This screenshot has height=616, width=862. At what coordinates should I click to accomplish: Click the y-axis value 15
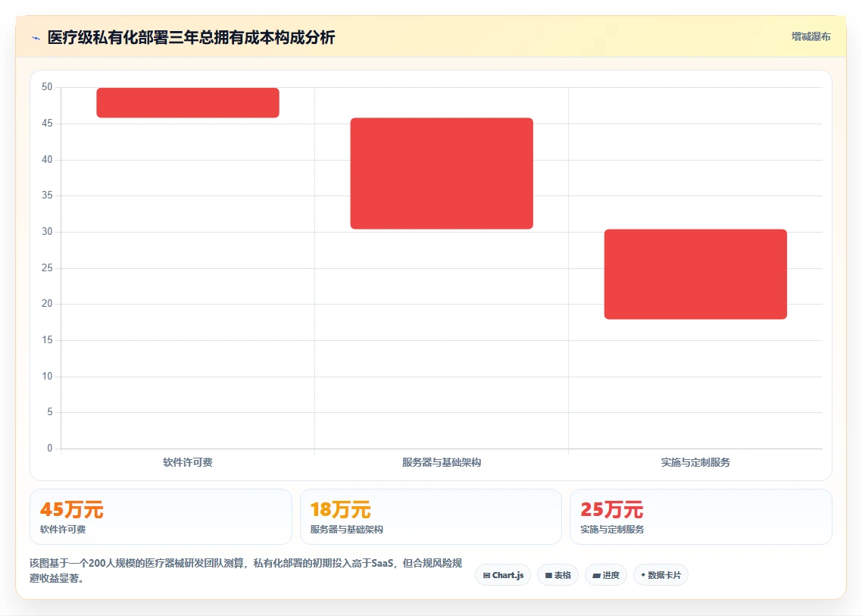[x=47, y=340]
